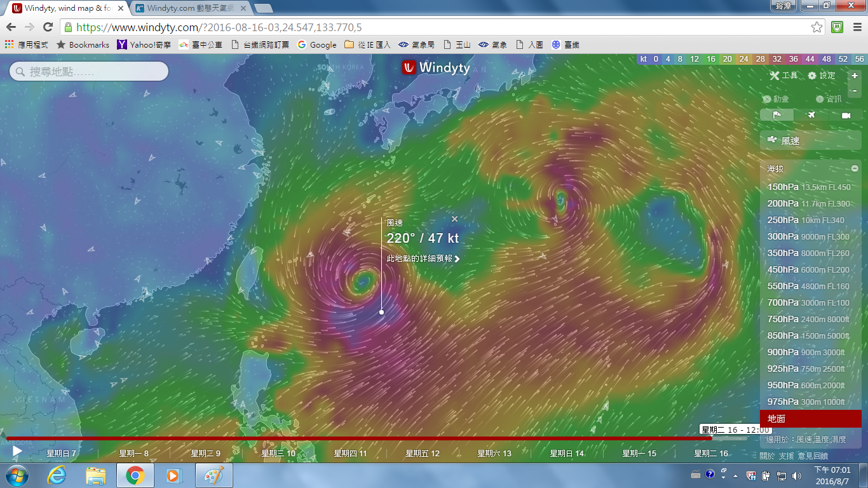This screenshot has height=488, width=868.
Task: Select the airplane flight mode icon
Action: tap(811, 115)
